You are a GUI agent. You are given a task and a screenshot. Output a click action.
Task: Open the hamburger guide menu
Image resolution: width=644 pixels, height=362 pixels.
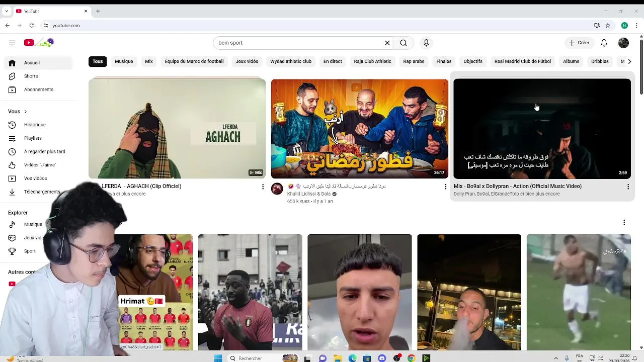pos(12,43)
